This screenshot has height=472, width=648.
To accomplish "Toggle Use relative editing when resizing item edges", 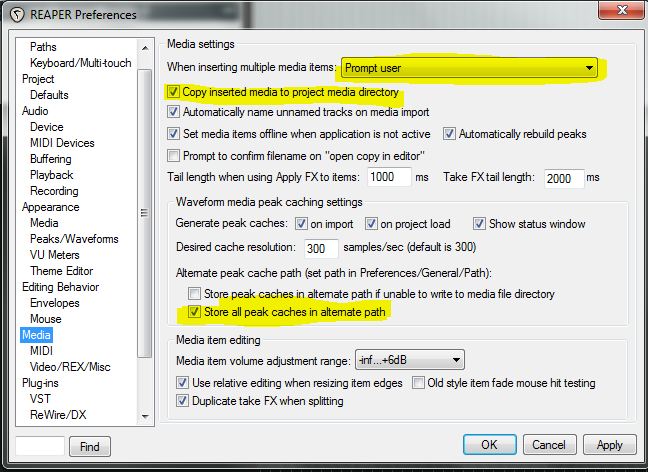I will 183,382.
